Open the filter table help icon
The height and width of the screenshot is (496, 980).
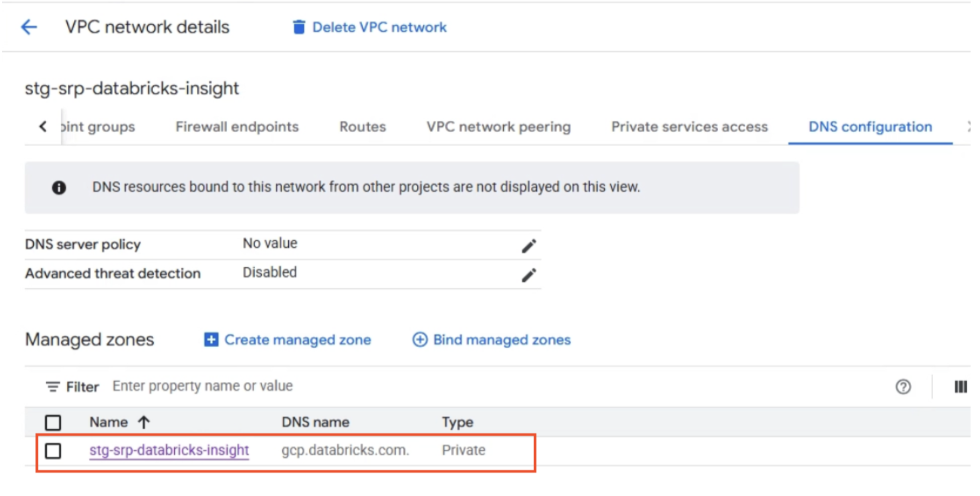903,387
